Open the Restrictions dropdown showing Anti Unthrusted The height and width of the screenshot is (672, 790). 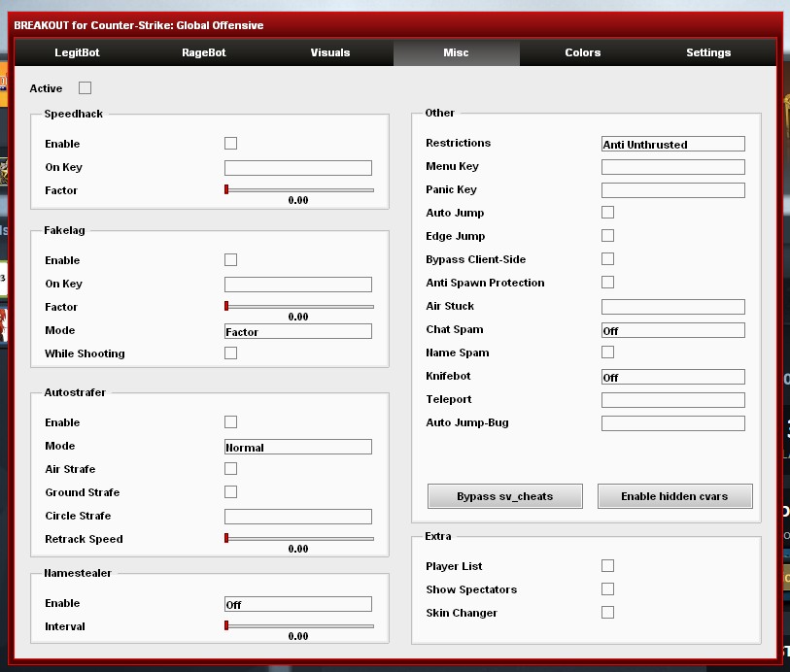(673, 144)
